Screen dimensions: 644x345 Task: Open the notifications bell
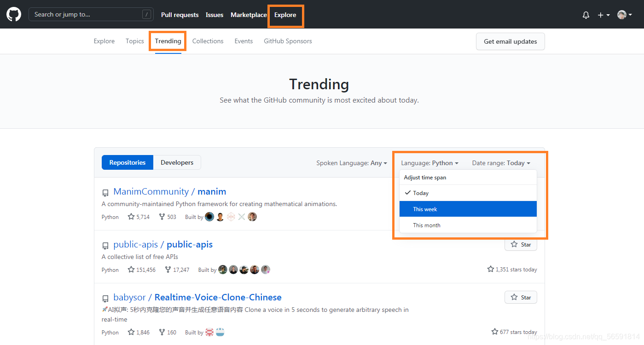586,15
